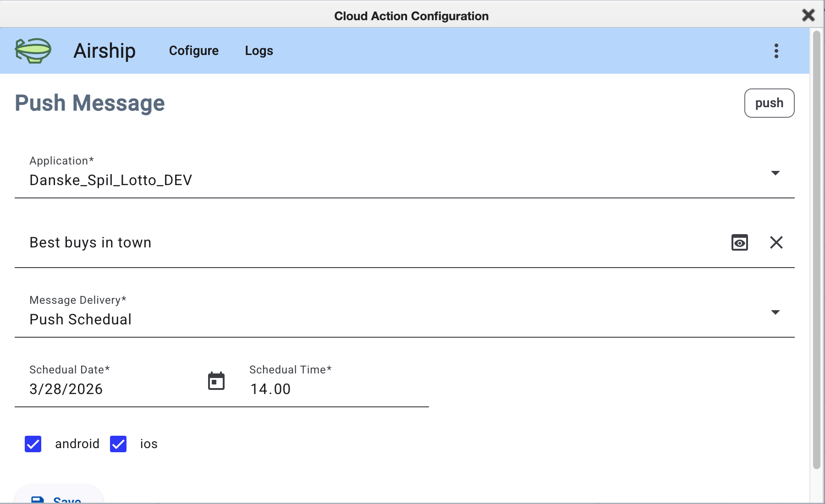Click the Save icon
This screenshot has width=825, height=504.
point(38,499)
